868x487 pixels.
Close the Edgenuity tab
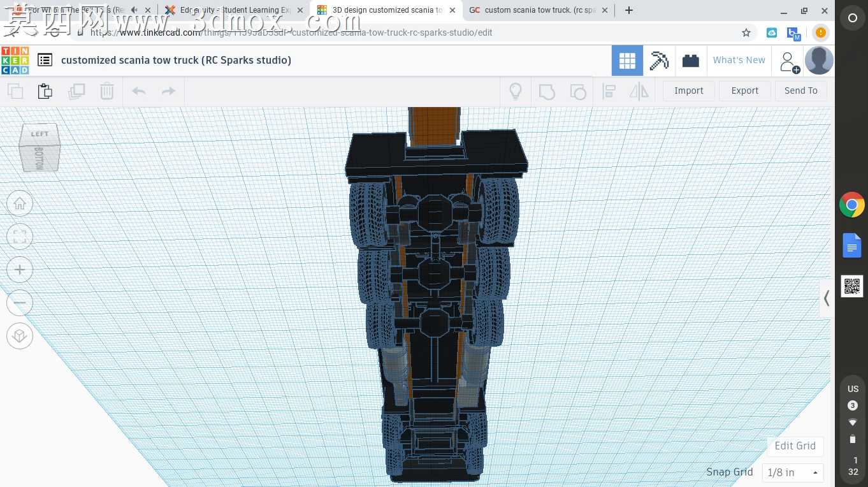[x=300, y=10]
